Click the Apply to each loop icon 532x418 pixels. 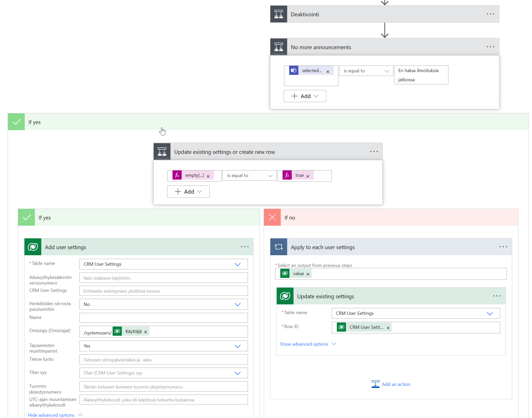(278, 247)
